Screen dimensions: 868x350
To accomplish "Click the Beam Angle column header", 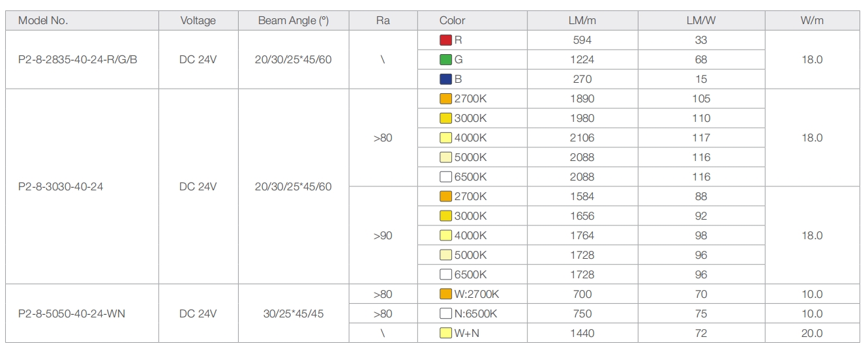I will [x=293, y=21].
